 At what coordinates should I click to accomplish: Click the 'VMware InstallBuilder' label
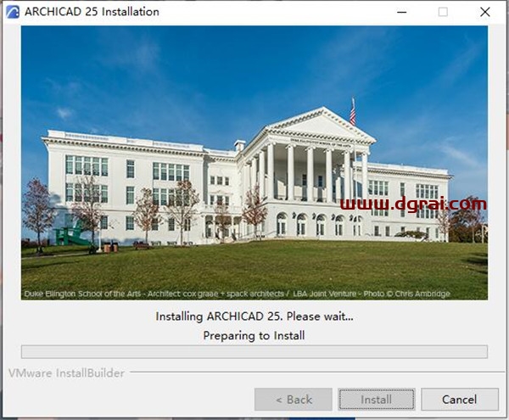click(66, 372)
